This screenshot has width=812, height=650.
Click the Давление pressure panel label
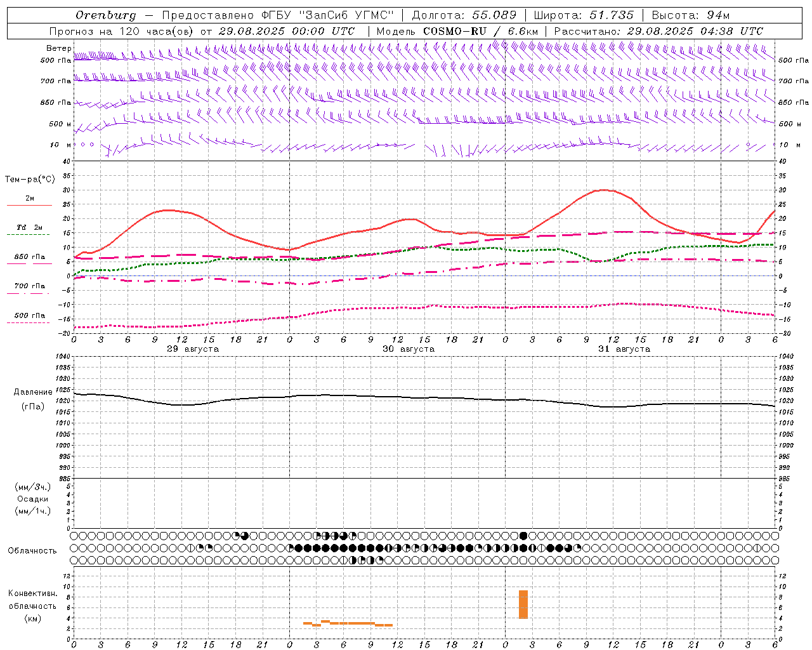coord(33,392)
